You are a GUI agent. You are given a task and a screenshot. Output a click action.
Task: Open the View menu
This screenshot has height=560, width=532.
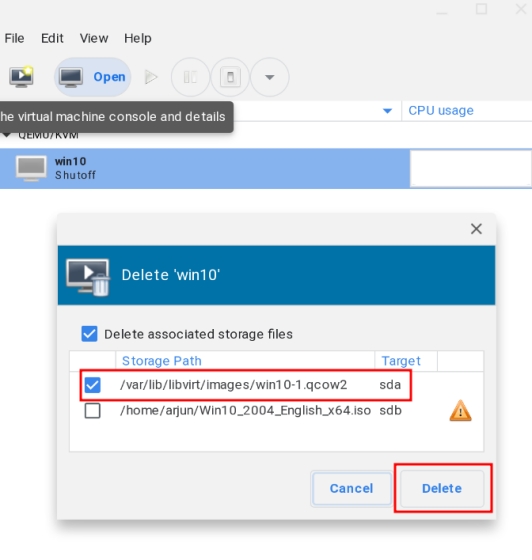94,38
